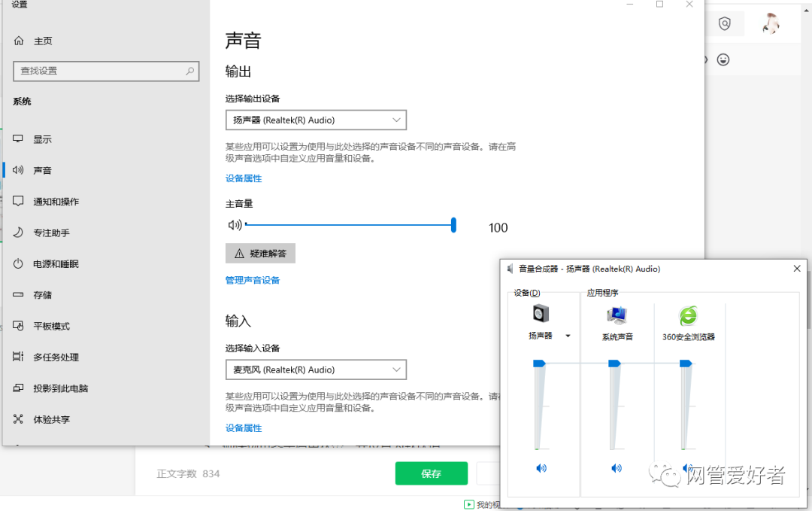Image resolution: width=812 pixels, height=511 pixels.
Task: Open 投影到此电脑 settings
Action: [61, 388]
